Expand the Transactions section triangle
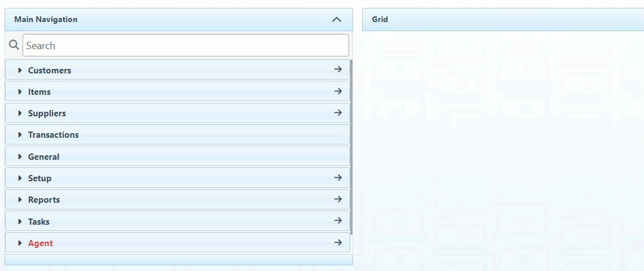644x271 pixels. 20,135
